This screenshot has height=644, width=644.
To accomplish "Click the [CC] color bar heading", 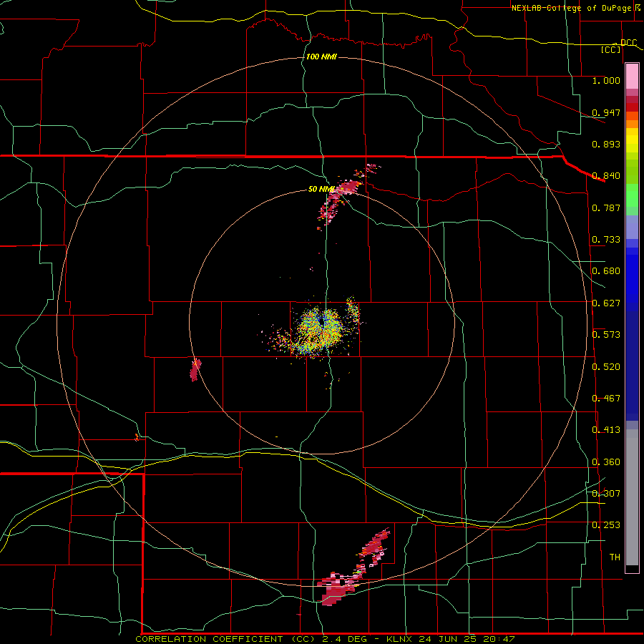I will click(x=611, y=49).
